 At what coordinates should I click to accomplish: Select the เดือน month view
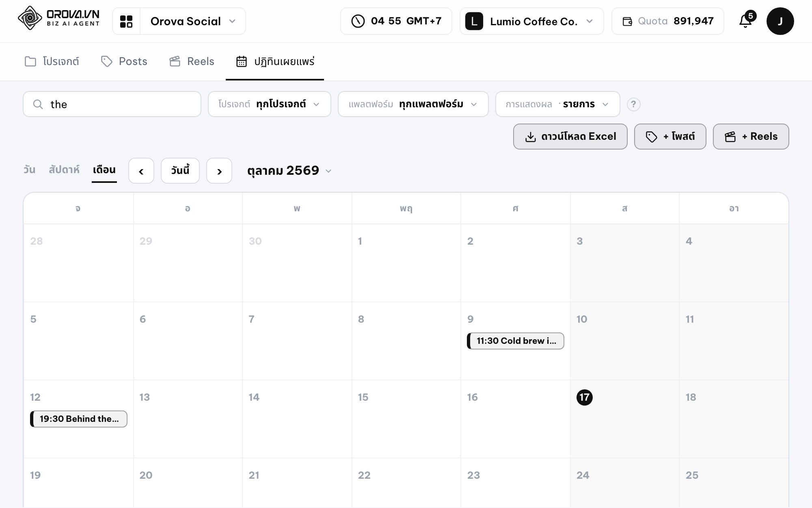point(104,170)
